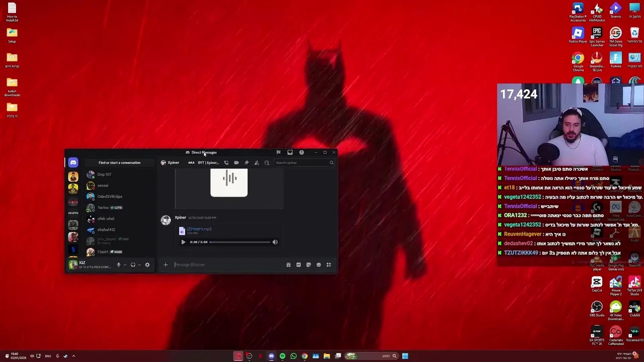Click Xpiner name in chat header

coord(173,162)
